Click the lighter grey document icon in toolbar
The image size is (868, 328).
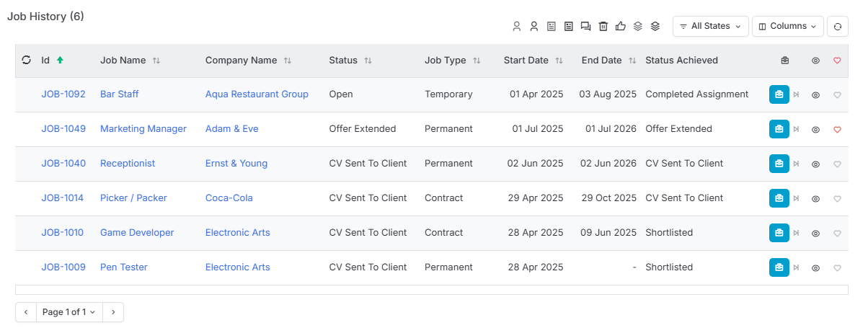(552, 27)
